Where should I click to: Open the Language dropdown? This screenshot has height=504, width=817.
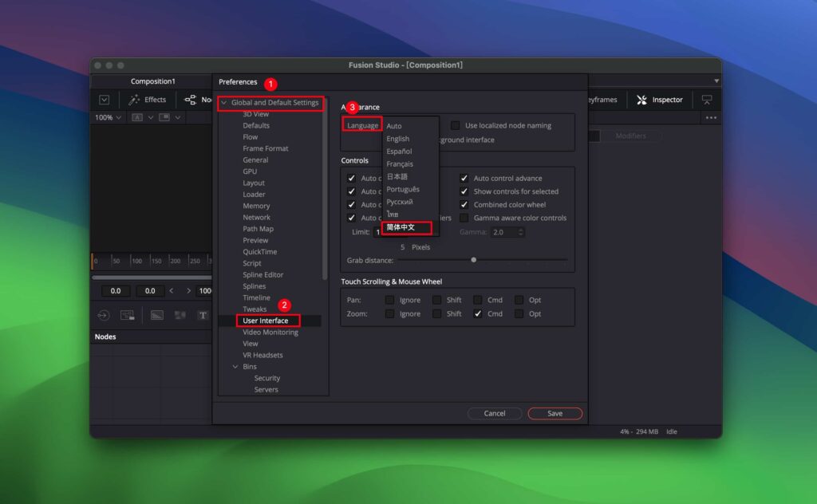[361, 125]
